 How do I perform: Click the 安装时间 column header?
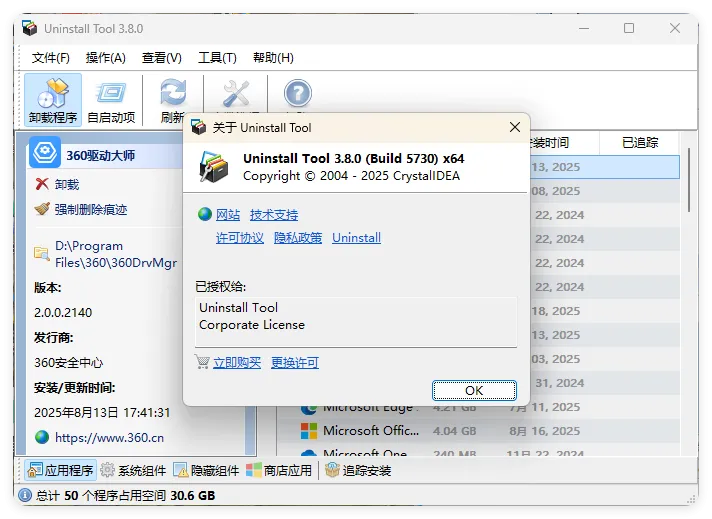[564, 143]
